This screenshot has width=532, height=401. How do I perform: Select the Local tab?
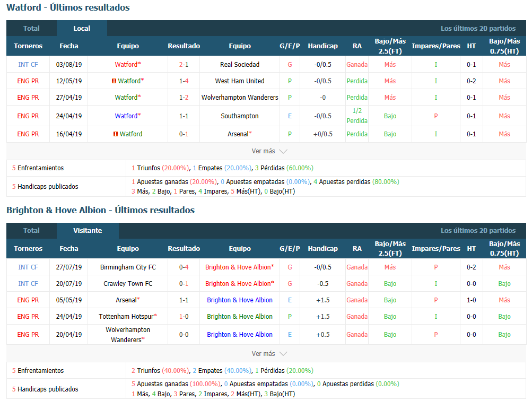click(82, 29)
